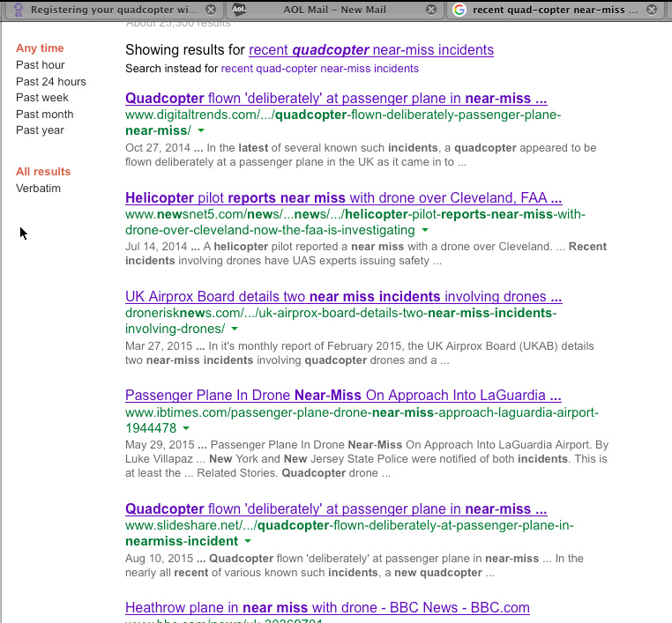Search instead for 'recent quad-copter near-miss incidents'
Screen dimensions: 672x623
320,69
